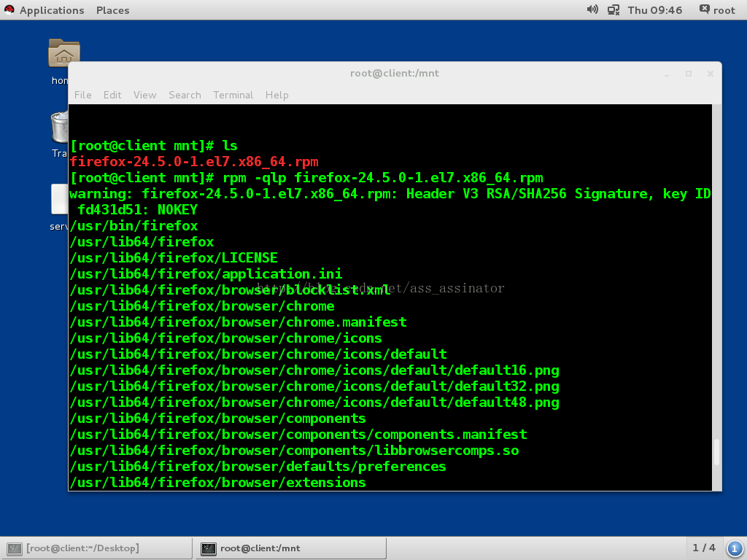Click the blue notification badge icon

tap(734, 548)
